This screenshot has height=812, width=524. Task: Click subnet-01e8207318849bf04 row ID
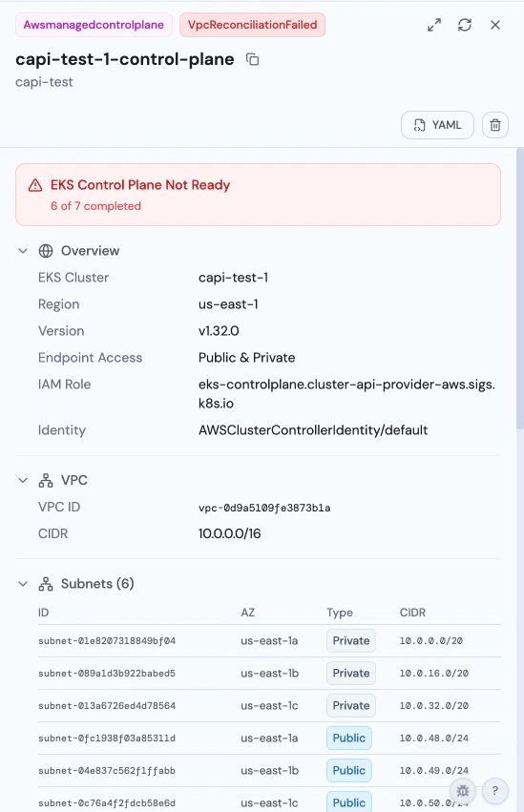tap(107, 641)
